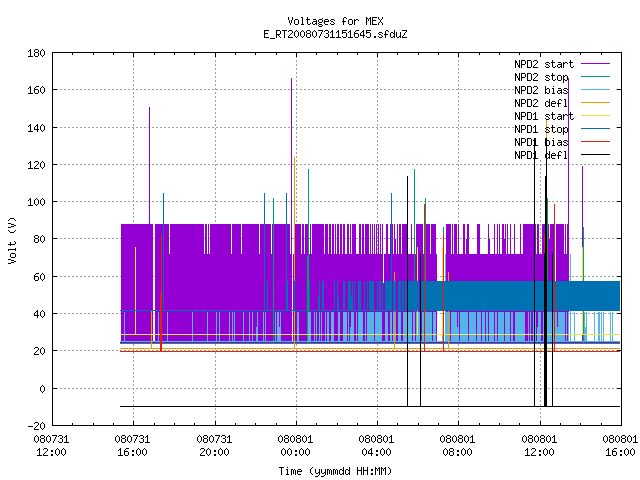This screenshot has height=480, width=640.
Task: Click the 180 y-axis tick label
Action: click(36, 53)
